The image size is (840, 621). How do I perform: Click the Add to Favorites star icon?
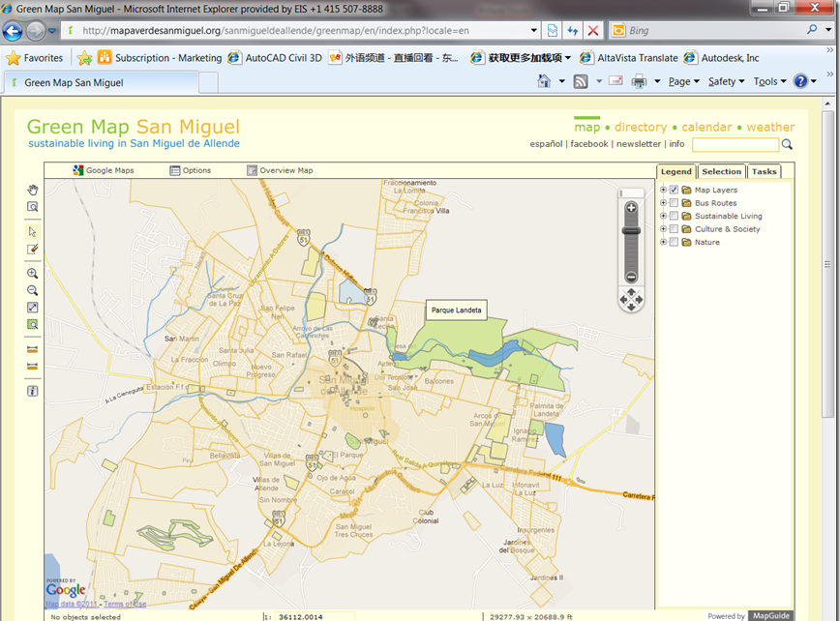[x=84, y=58]
